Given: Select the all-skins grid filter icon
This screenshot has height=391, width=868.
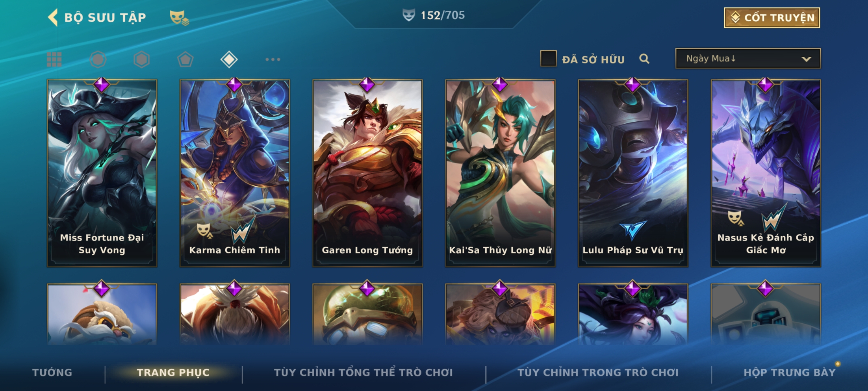Looking at the screenshot, I should point(54,59).
